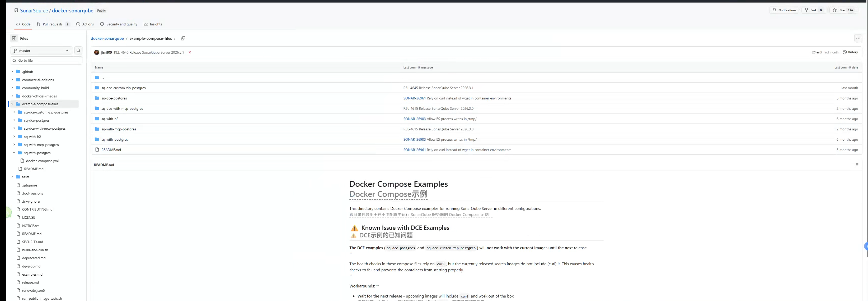This screenshot has width=868, height=301.
Task: Go up to parent directory row
Action: click(476, 77)
